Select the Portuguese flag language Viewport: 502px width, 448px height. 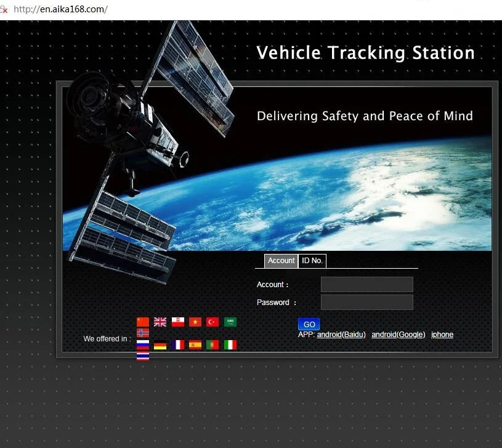(x=213, y=345)
